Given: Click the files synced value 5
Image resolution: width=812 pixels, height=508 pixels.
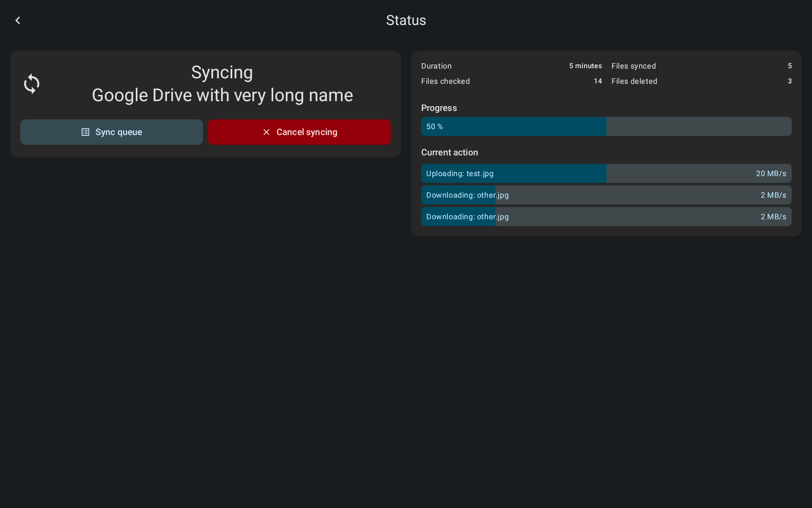Looking at the screenshot, I should (x=790, y=66).
